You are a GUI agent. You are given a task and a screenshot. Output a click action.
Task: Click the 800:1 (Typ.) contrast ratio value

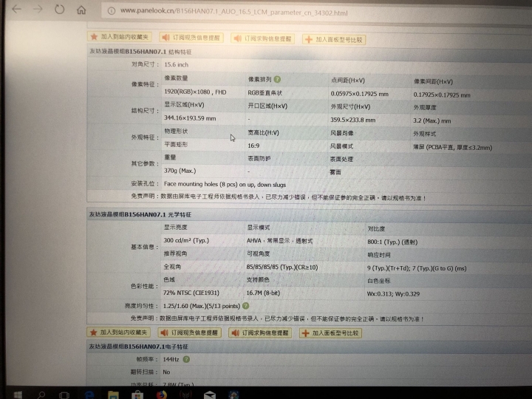click(392, 242)
